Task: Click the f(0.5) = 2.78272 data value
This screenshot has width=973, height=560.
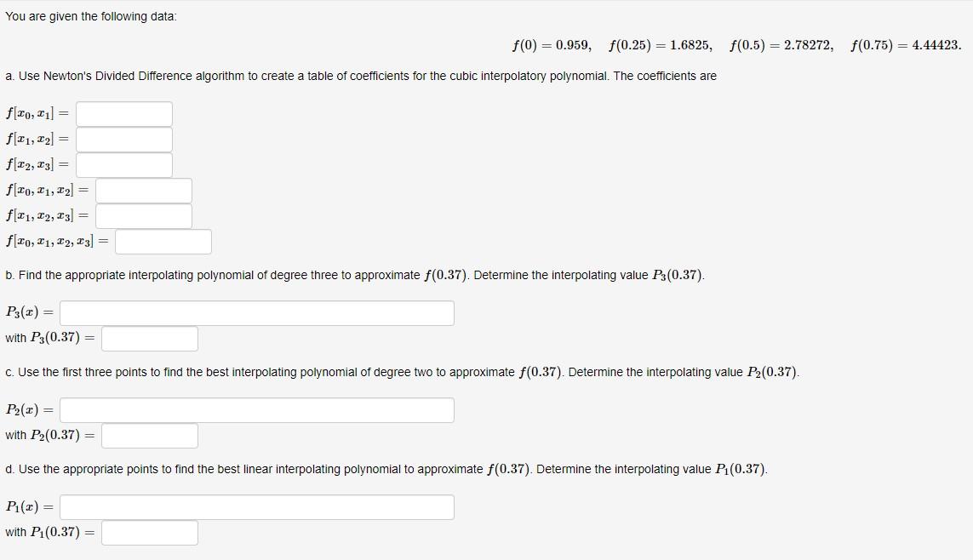Action: point(781,45)
